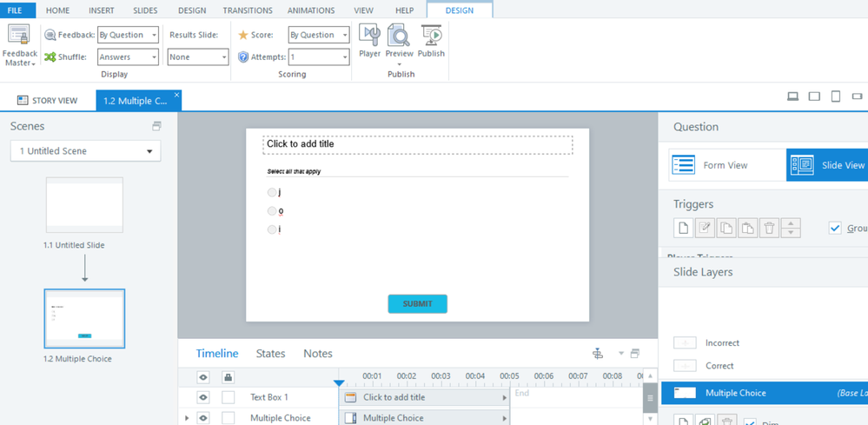The height and width of the screenshot is (425, 868).
Task: Paste the trigger
Action: coord(748,228)
